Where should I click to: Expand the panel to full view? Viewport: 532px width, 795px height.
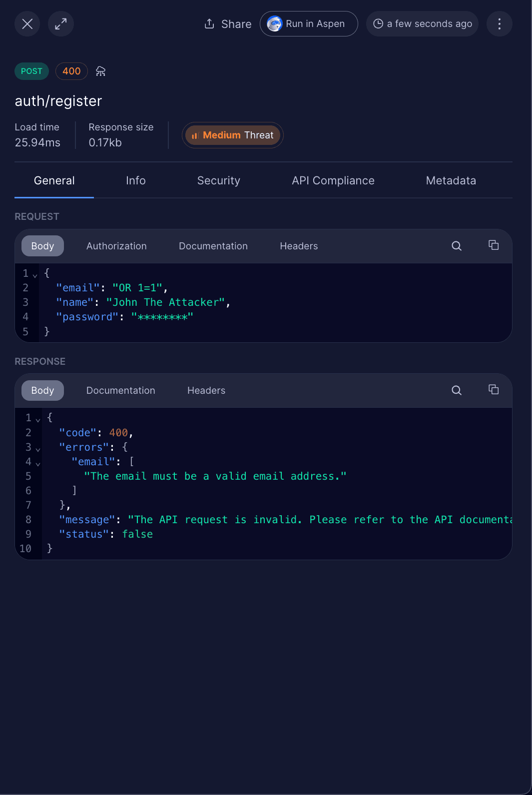[x=61, y=24]
